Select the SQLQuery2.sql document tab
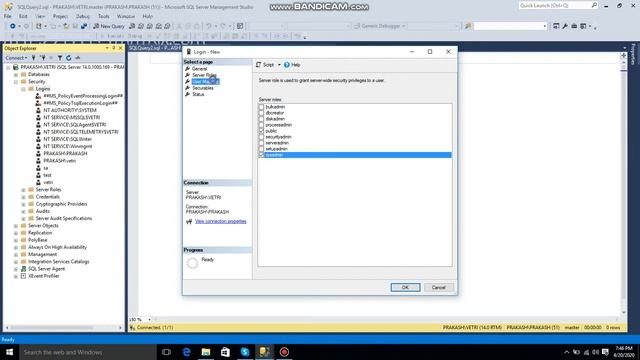The width and height of the screenshot is (640, 360). pyautogui.click(x=155, y=48)
